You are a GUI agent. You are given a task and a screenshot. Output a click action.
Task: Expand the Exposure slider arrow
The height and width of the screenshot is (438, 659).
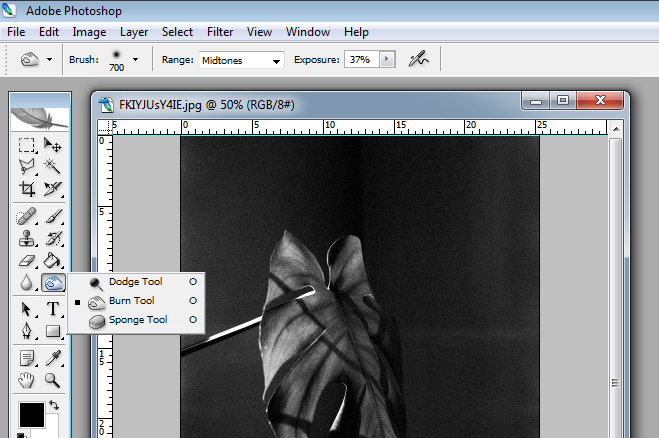[386, 60]
